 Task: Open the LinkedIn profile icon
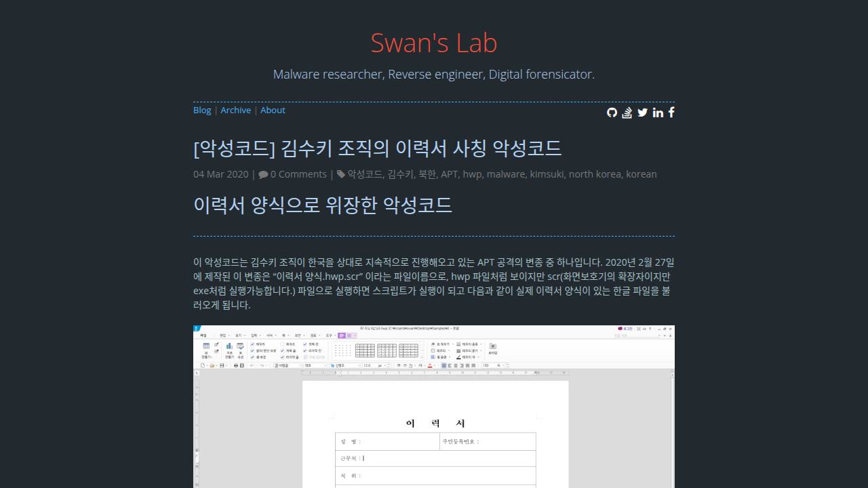point(658,113)
